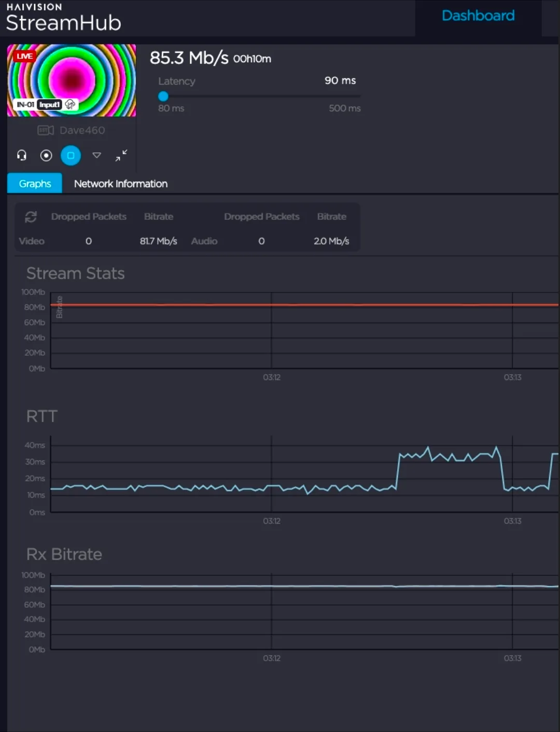Adjust the Latency slider handle

click(x=163, y=96)
